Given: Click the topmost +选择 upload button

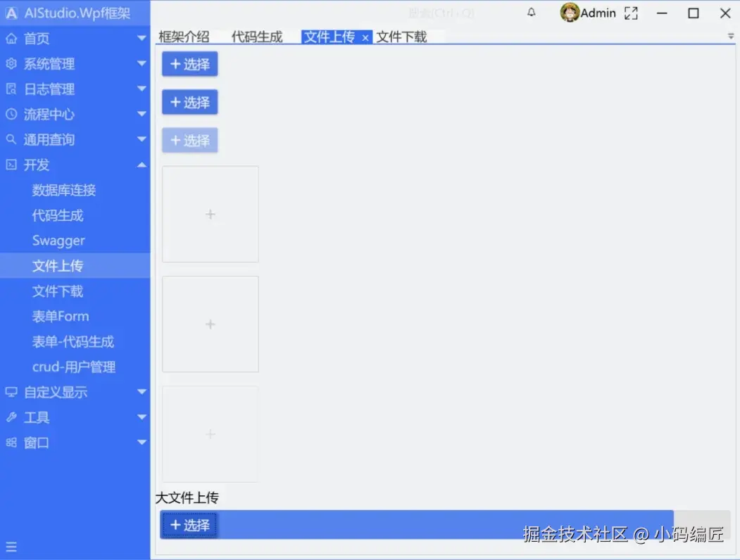Looking at the screenshot, I should tap(189, 64).
